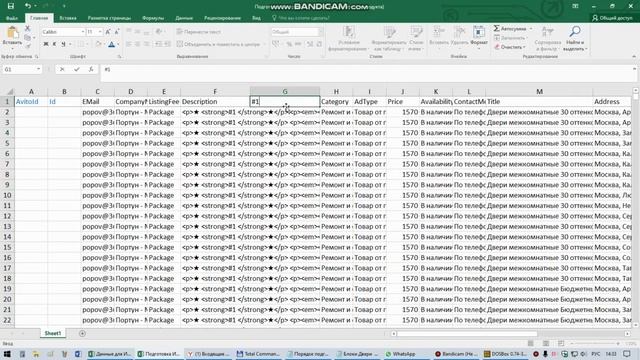Click the collapse ribbon arrow at the ribbon's right edge
Image resolution: width=640 pixels, height=360 pixels.
point(634,56)
